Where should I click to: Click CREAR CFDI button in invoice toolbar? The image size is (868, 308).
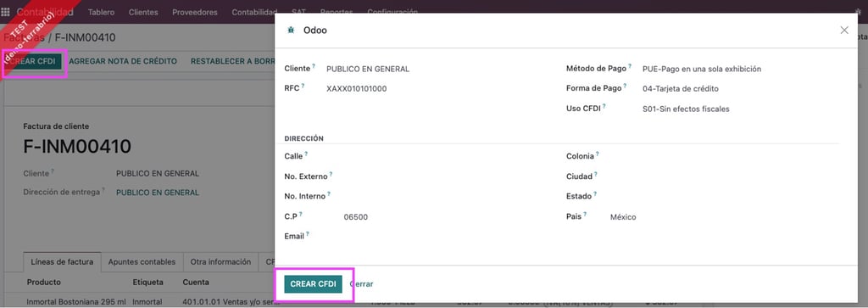pyautogui.click(x=34, y=61)
